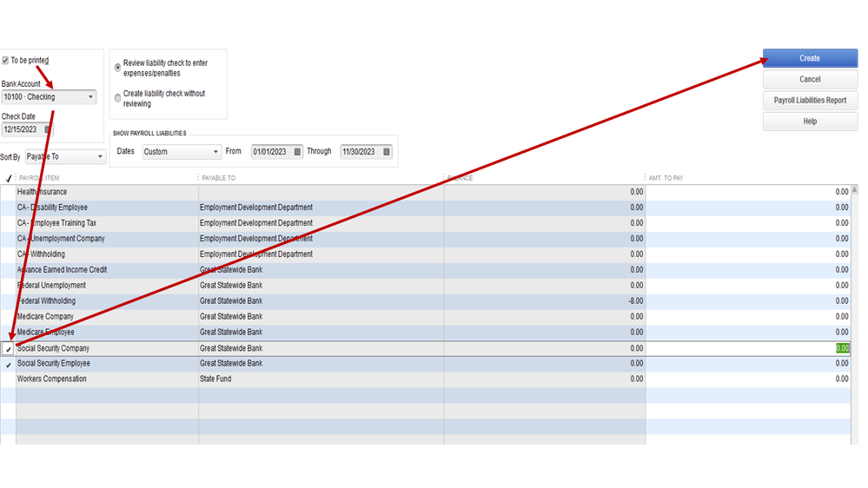Click the Payroll Item column header
This screenshot has width=868, height=488.
pyautogui.click(x=39, y=178)
